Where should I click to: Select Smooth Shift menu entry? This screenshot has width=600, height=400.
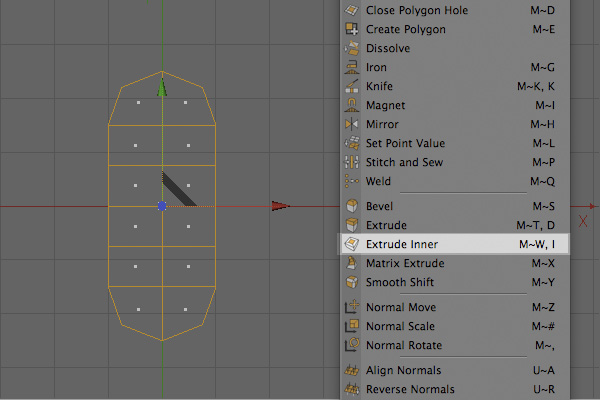(455, 282)
